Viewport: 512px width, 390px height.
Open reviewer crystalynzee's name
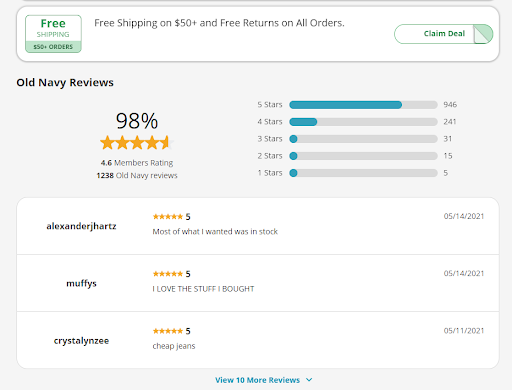(x=81, y=341)
